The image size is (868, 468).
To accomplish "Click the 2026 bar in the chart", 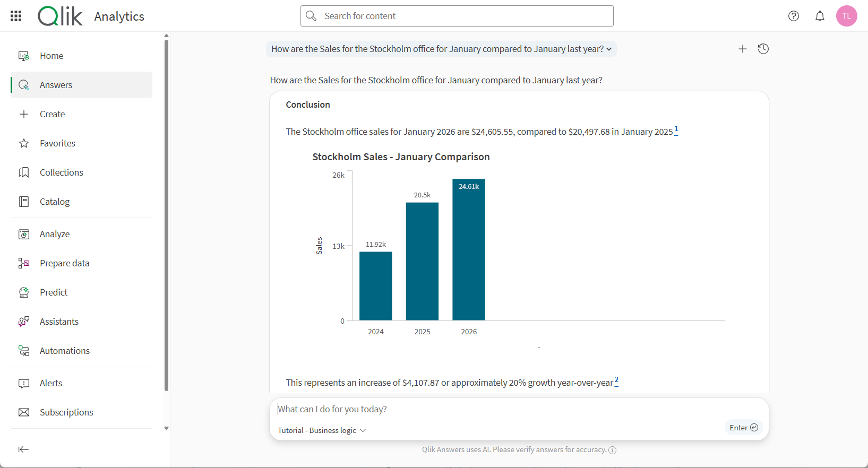I will pos(469,249).
